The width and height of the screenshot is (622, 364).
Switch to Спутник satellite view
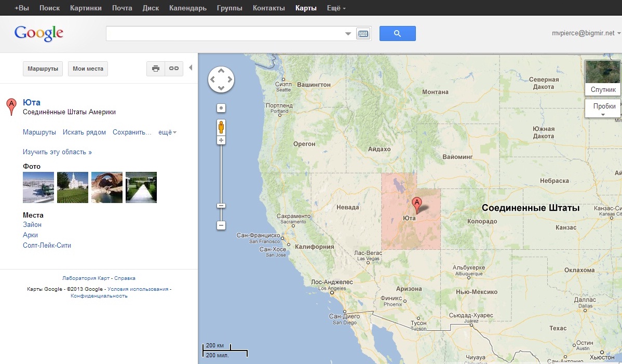(602, 78)
